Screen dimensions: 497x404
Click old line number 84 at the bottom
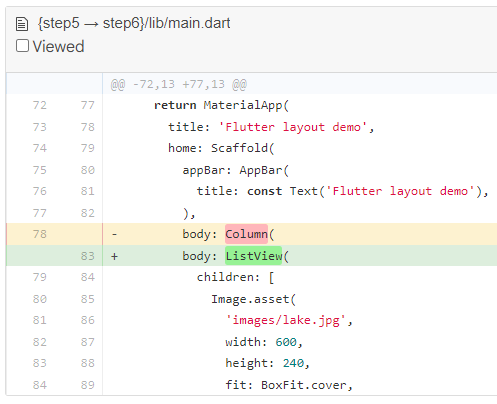point(40,385)
